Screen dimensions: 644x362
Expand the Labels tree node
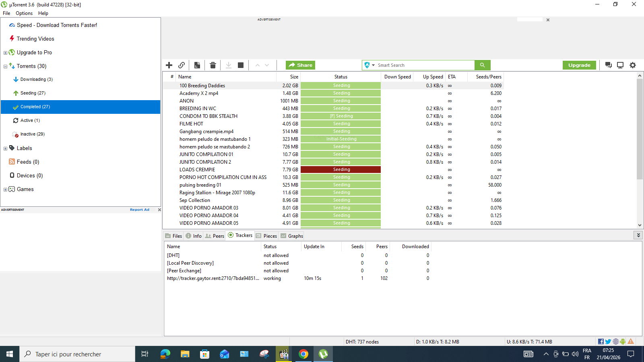click(5, 148)
